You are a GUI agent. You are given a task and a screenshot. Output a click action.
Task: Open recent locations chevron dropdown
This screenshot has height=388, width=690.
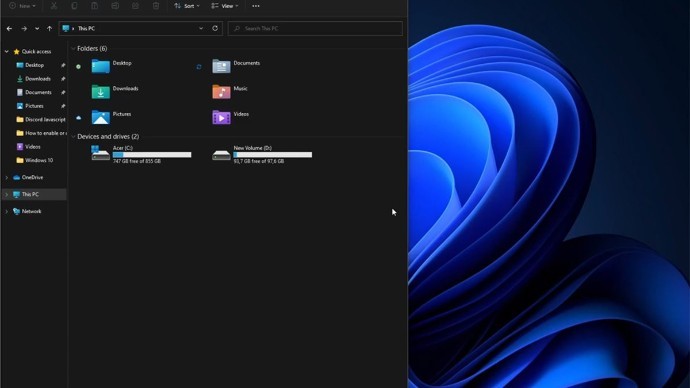[x=37, y=29]
